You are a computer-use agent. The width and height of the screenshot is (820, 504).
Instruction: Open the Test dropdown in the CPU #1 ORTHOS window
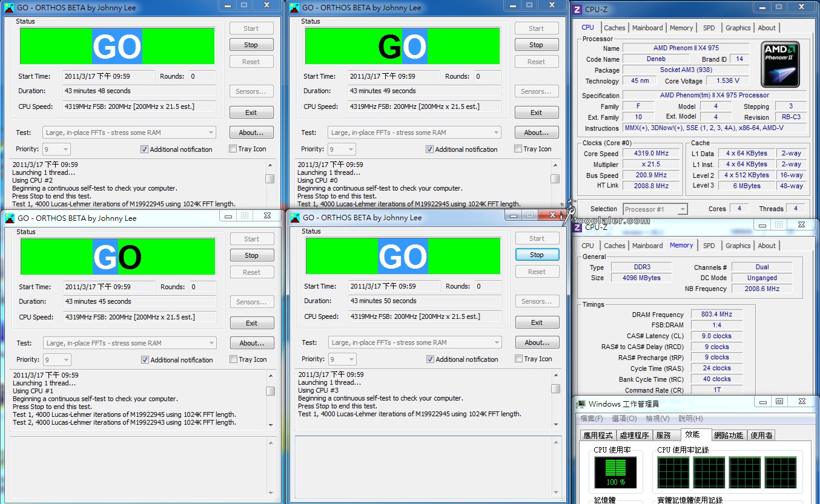pos(130,343)
